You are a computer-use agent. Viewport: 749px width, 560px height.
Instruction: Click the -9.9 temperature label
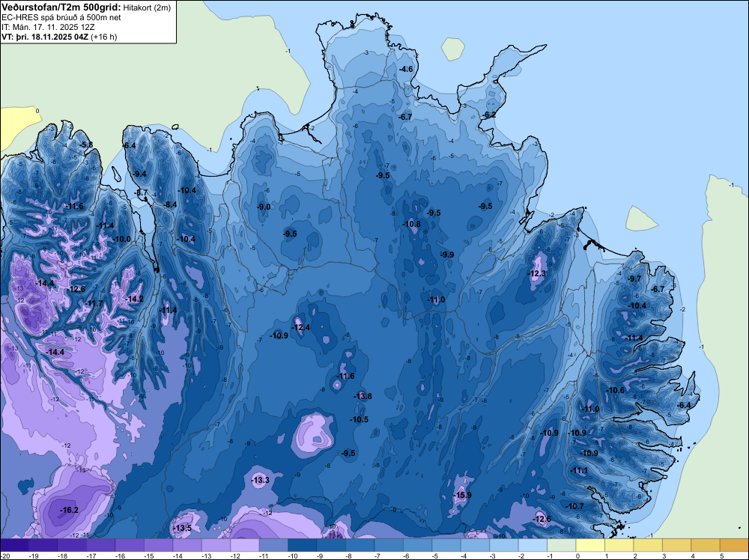coord(446,255)
